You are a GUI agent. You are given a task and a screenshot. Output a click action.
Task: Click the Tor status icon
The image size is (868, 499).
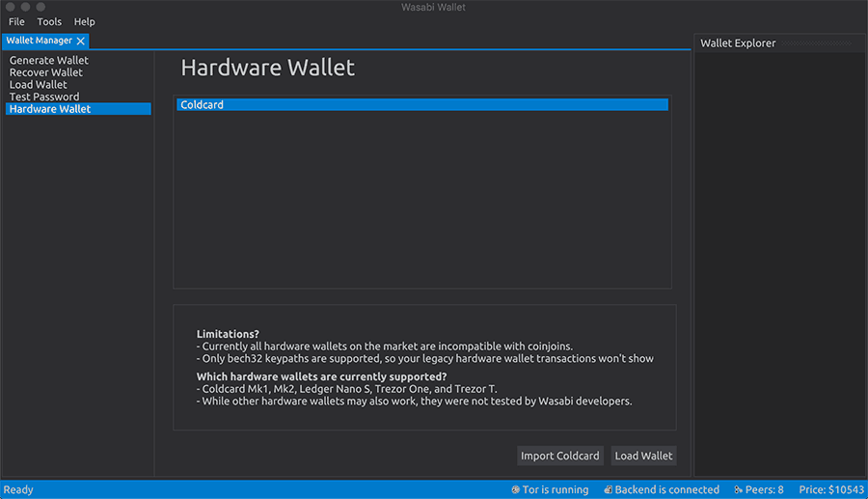[x=515, y=489]
